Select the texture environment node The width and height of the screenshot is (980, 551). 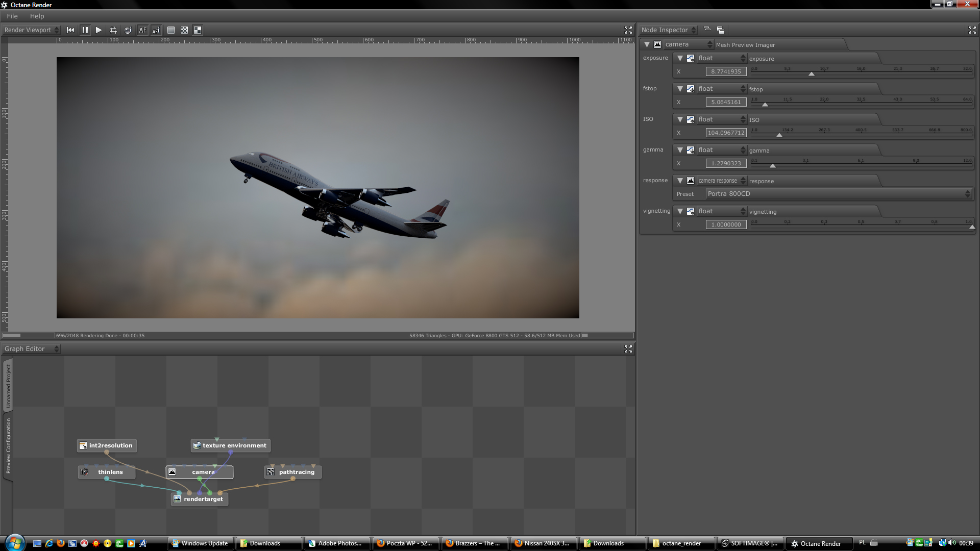tap(234, 445)
